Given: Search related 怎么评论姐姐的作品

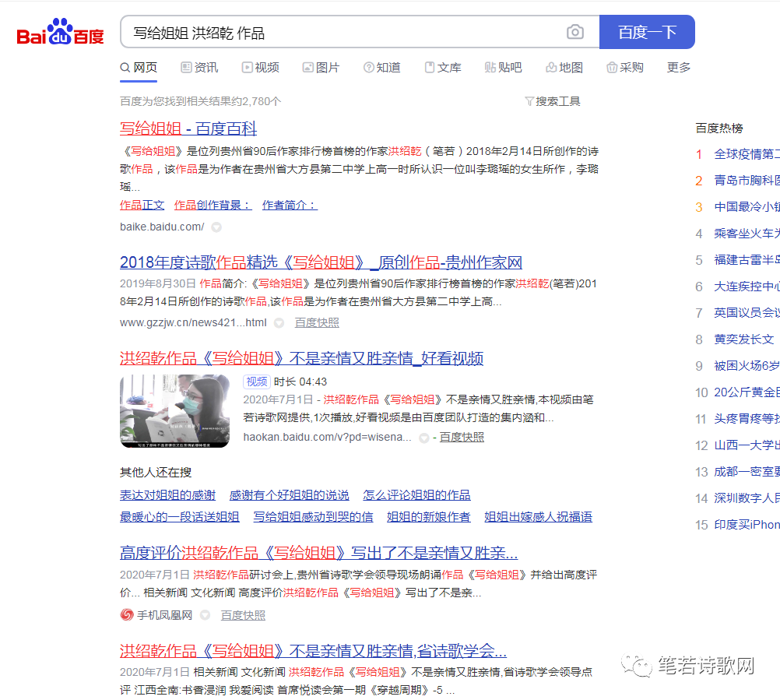Looking at the screenshot, I should pyautogui.click(x=417, y=495).
